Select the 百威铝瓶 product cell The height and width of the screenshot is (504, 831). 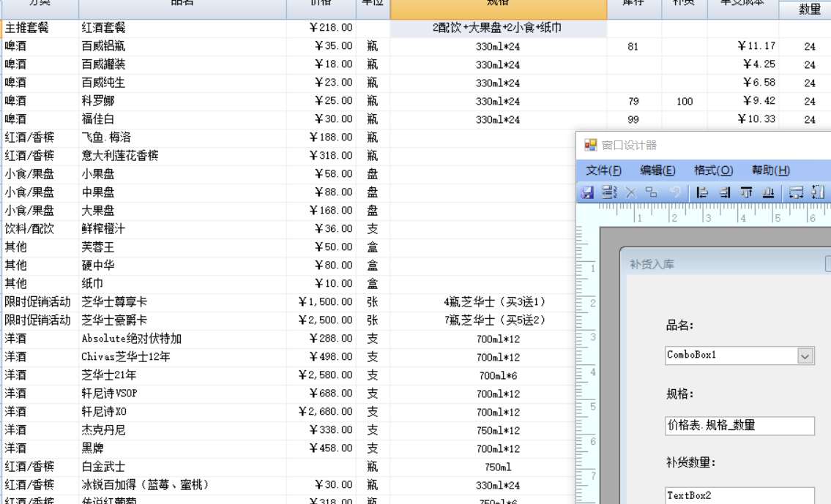click(183, 46)
